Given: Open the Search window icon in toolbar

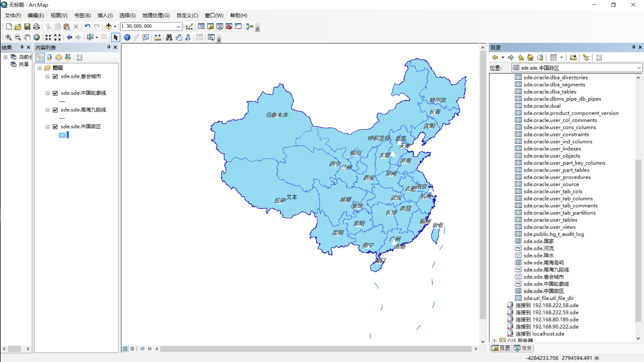Looking at the screenshot, I should click(x=220, y=26).
